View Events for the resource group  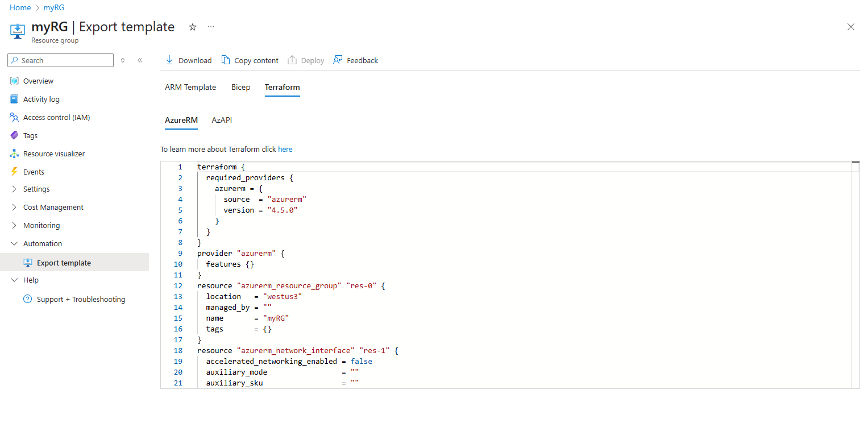pyautogui.click(x=34, y=171)
